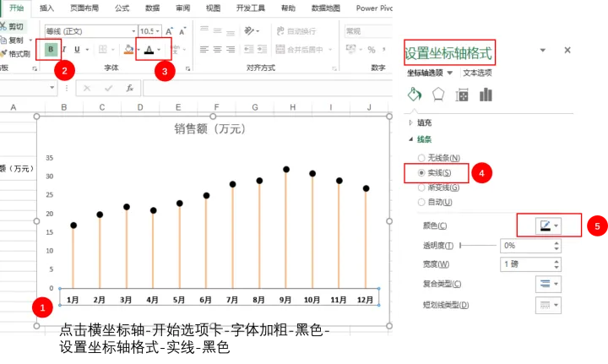Open the font name 等线 (正文) dropdown
608x364 pixels.
[x=133, y=31]
